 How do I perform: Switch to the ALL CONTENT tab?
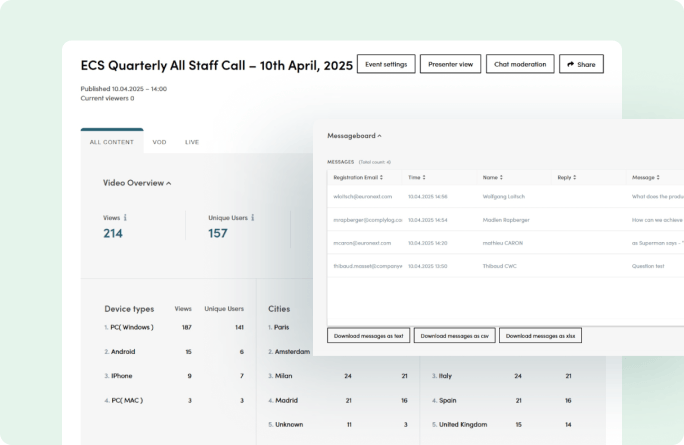click(112, 142)
